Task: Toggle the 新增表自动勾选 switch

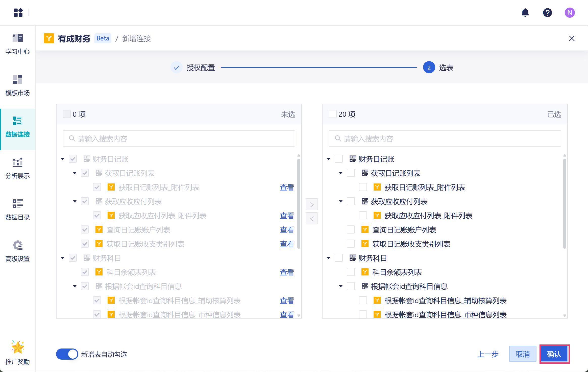Action: pos(67,354)
